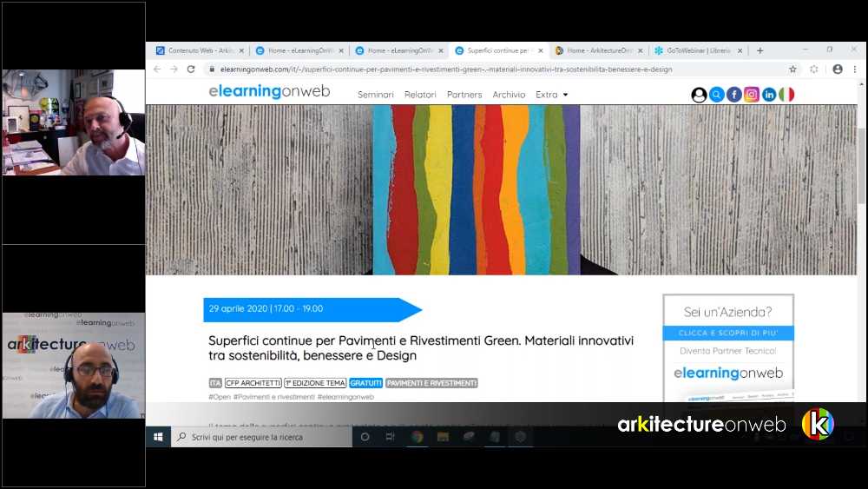Open Seminari menu item
The height and width of the screenshot is (489, 868).
(x=375, y=95)
